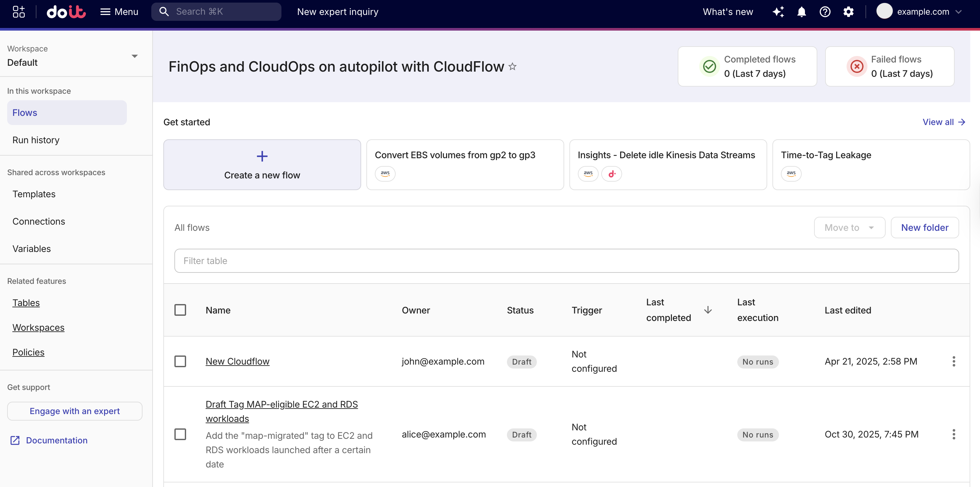Check the Draft Tag MAP-eligible row checkbox
This screenshot has width=980, height=487.
(x=180, y=435)
